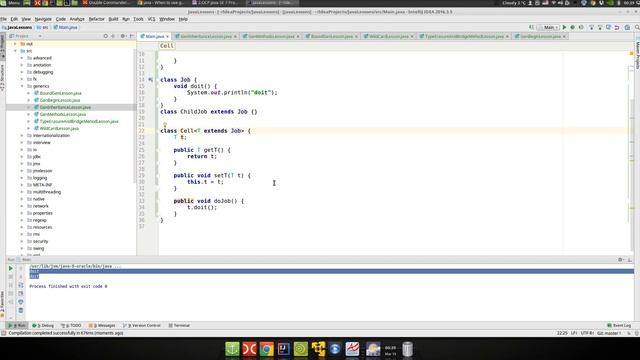Open the Build menu
The image size is (640, 360).
click(x=113, y=19)
